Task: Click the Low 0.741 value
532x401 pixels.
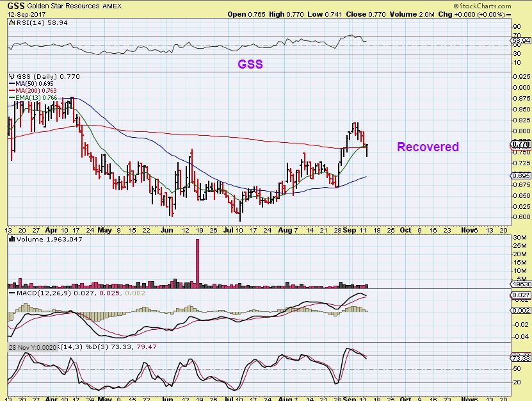Action: click(325, 14)
